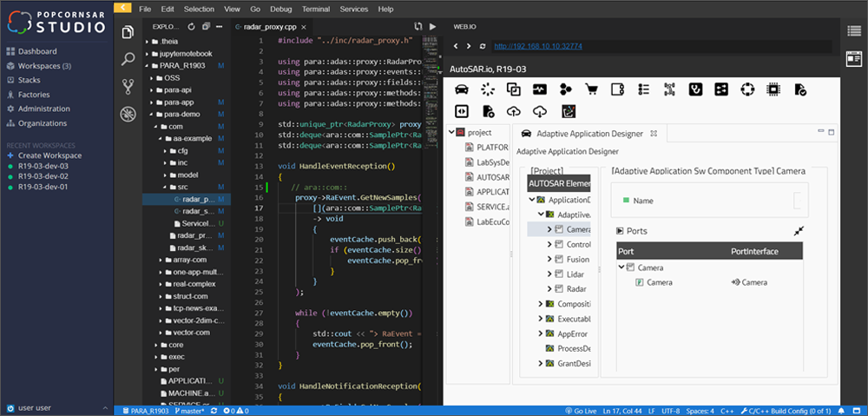Click the Collapse All icon in Explorer header

click(206, 26)
